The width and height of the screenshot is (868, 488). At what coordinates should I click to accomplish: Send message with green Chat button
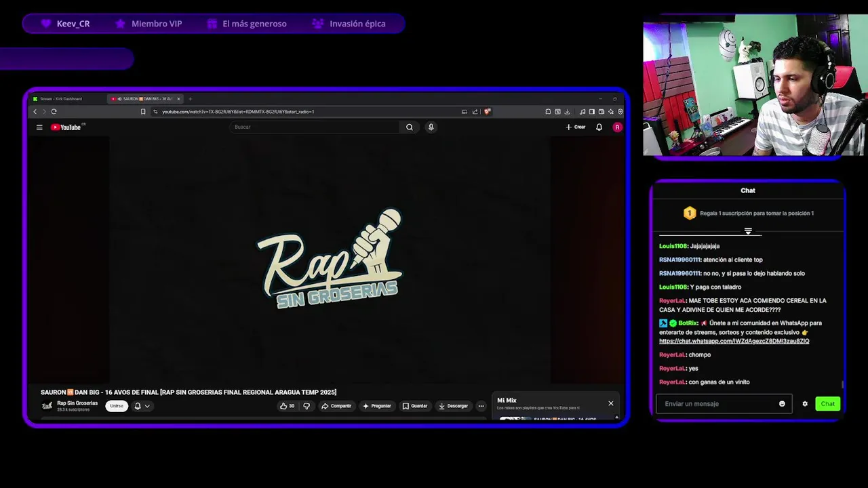[x=828, y=404]
